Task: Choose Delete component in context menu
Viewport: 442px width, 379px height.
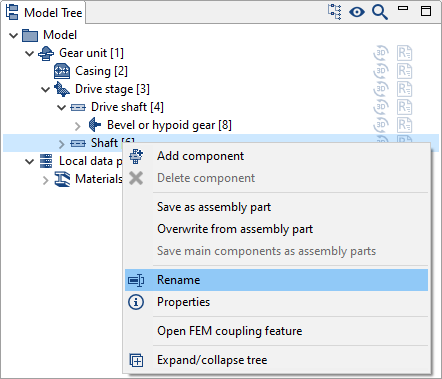Action: (x=276, y=178)
